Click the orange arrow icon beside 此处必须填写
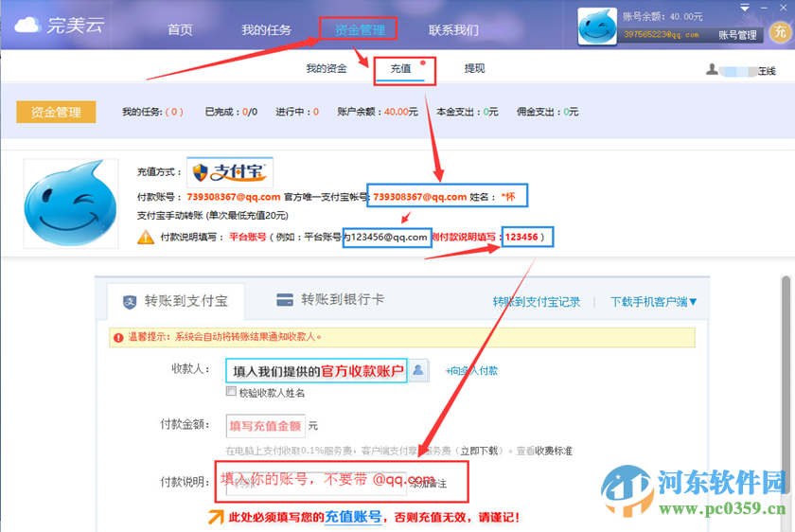This screenshot has height=532, width=795. (216, 517)
